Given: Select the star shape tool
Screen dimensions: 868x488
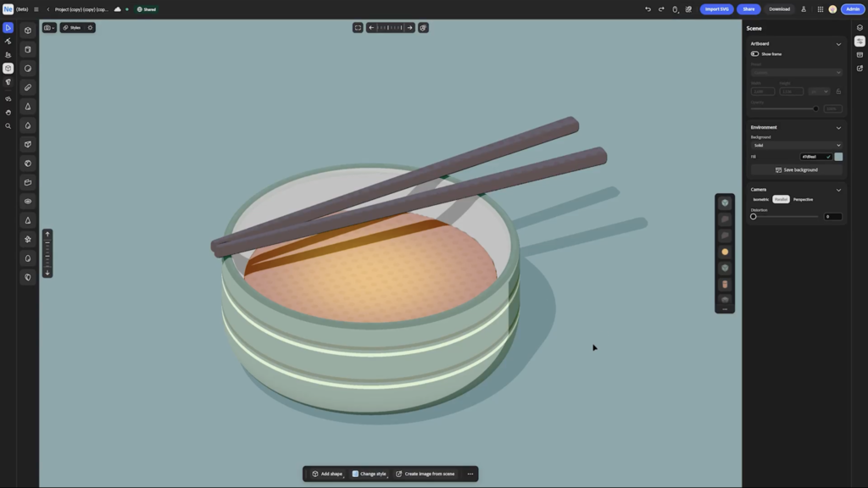Looking at the screenshot, I should point(28,239).
